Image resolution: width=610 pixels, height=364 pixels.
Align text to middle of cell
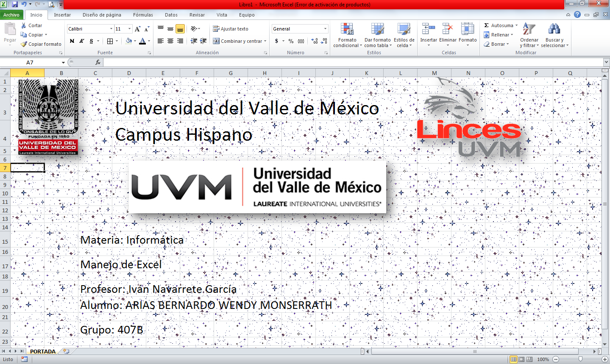pos(170,29)
